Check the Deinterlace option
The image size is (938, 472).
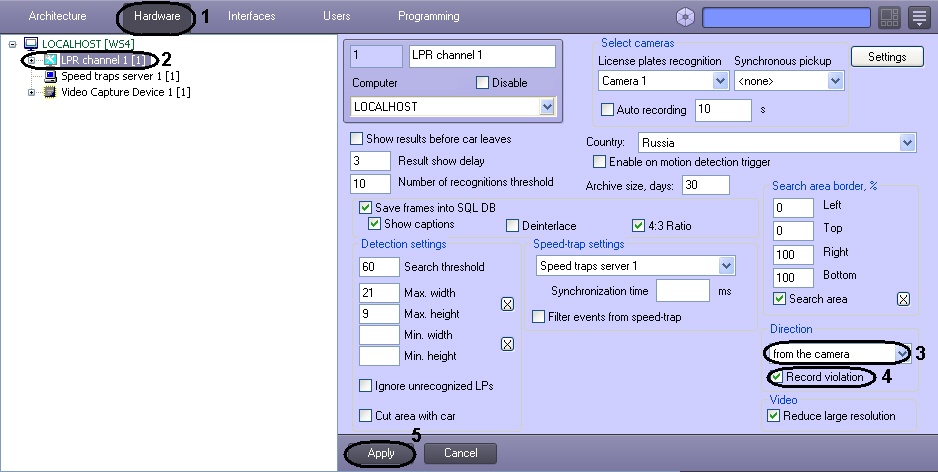pyautogui.click(x=513, y=226)
